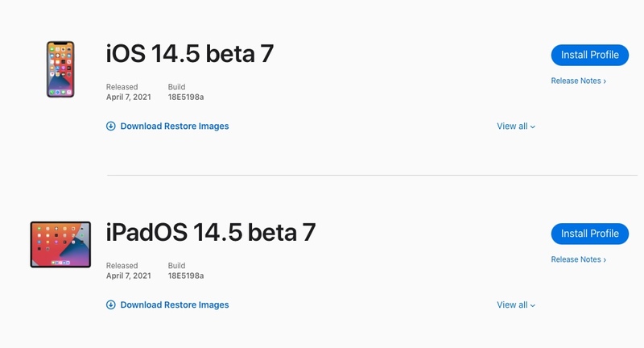Click the Build label in the iOS section

coord(176,87)
